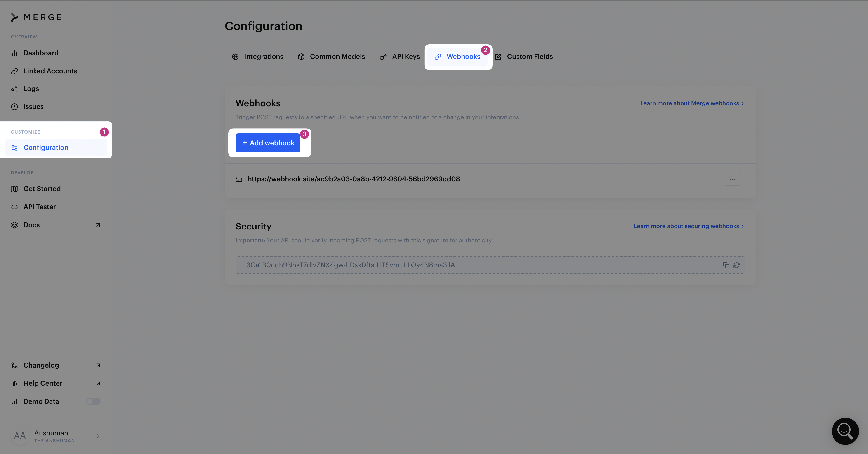868x454 pixels.
Task: Open the API Keys tab
Action: 400,57
